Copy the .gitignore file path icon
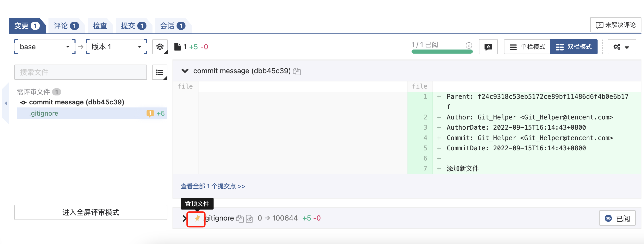The image size is (644, 244). (240, 219)
